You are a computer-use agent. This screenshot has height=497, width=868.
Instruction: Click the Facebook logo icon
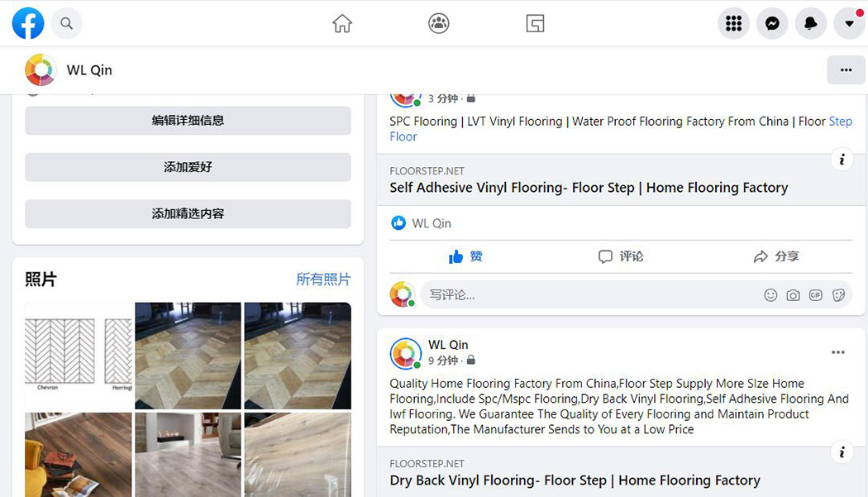point(28,23)
